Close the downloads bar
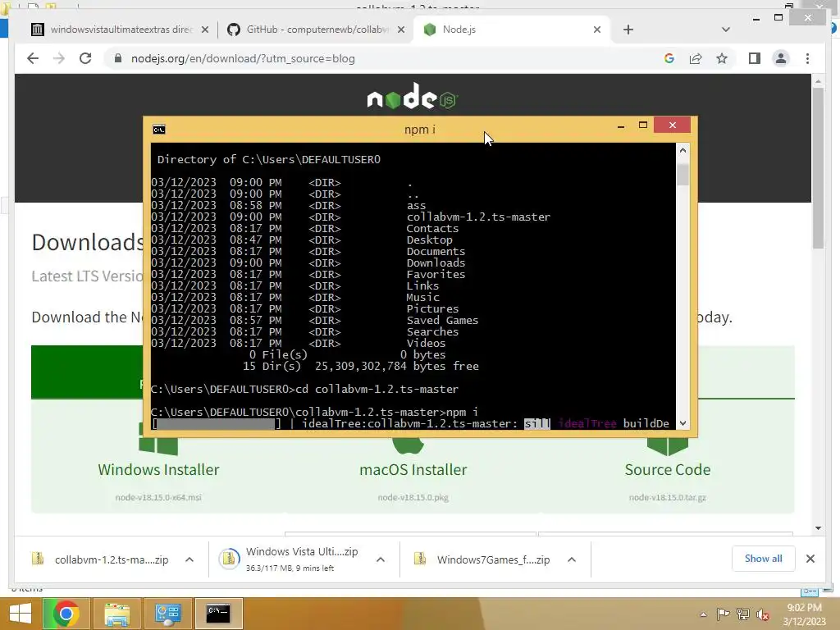Image resolution: width=840 pixels, height=630 pixels. 810,559
